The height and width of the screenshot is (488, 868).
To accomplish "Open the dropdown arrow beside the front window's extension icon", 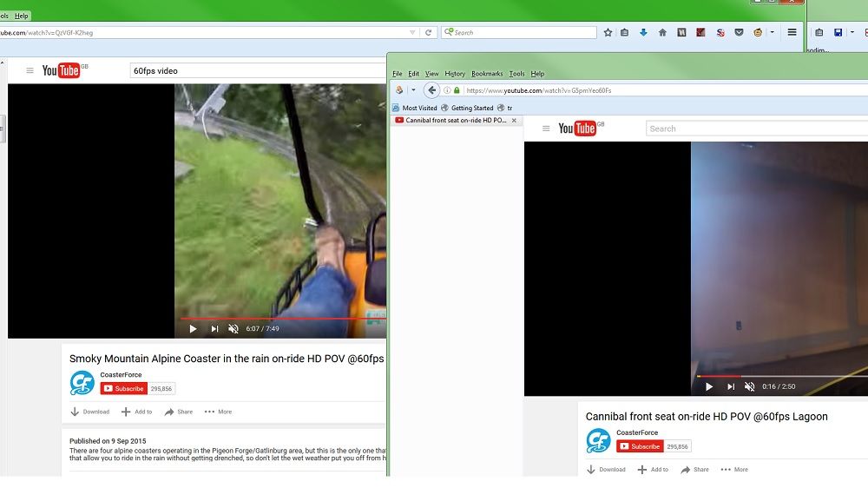I will click(413, 90).
